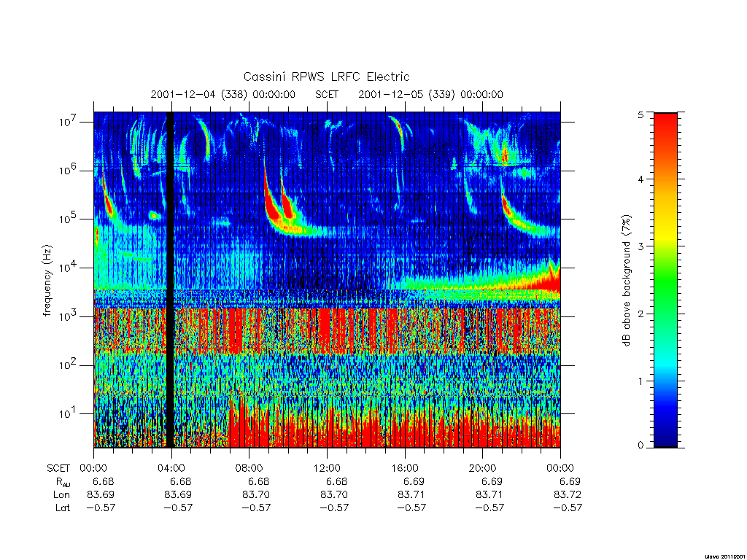Click the 'SCET' row label below the plot
This screenshot has width=747, height=560.
tap(58, 468)
